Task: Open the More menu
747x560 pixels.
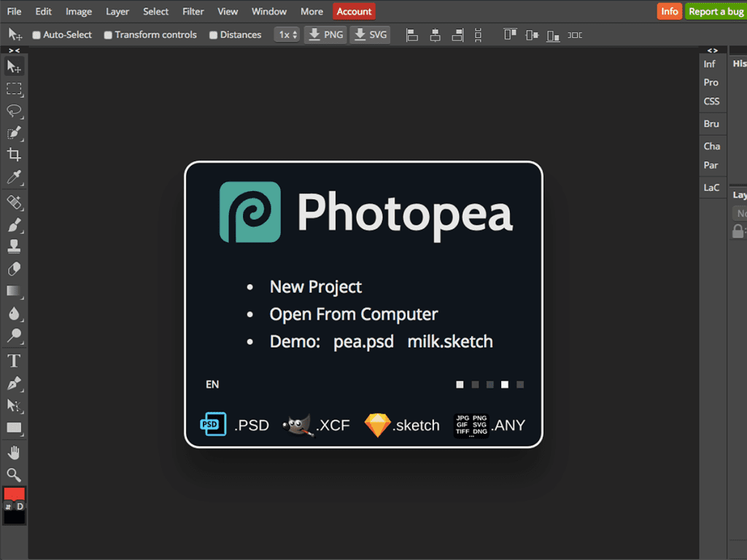Action: [311, 12]
